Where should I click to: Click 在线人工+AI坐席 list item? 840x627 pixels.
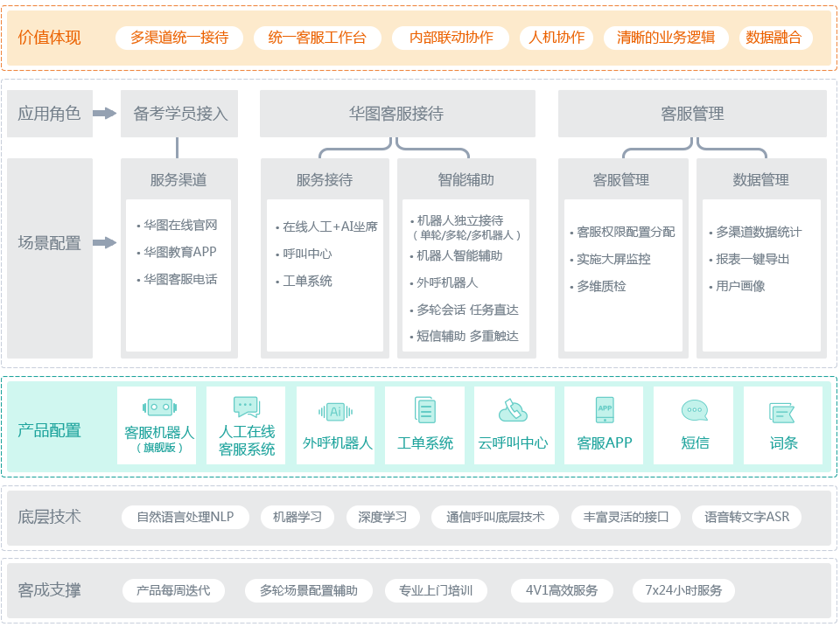pyautogui.click(x=326, y=227)
